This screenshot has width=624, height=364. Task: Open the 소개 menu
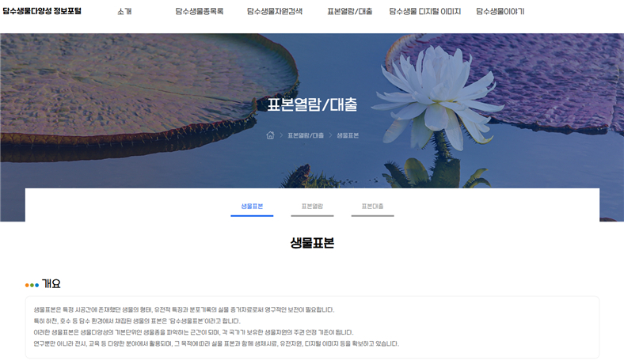[x=124, y=12]
